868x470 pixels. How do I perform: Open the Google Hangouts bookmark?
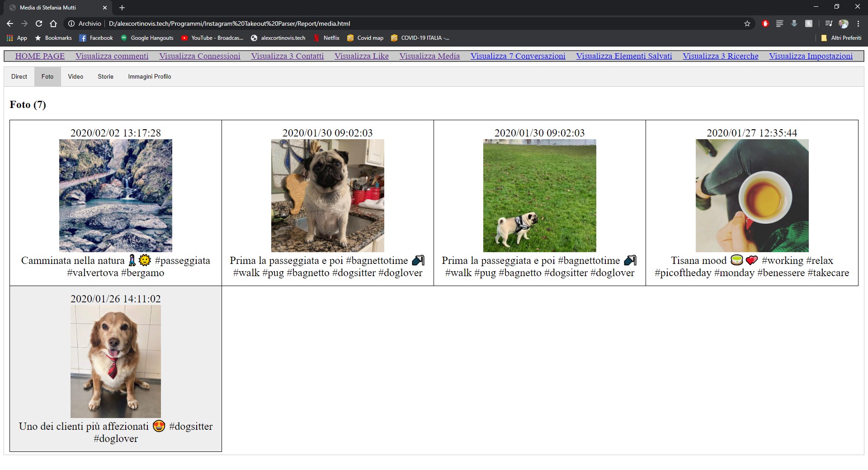pos(147,38)
